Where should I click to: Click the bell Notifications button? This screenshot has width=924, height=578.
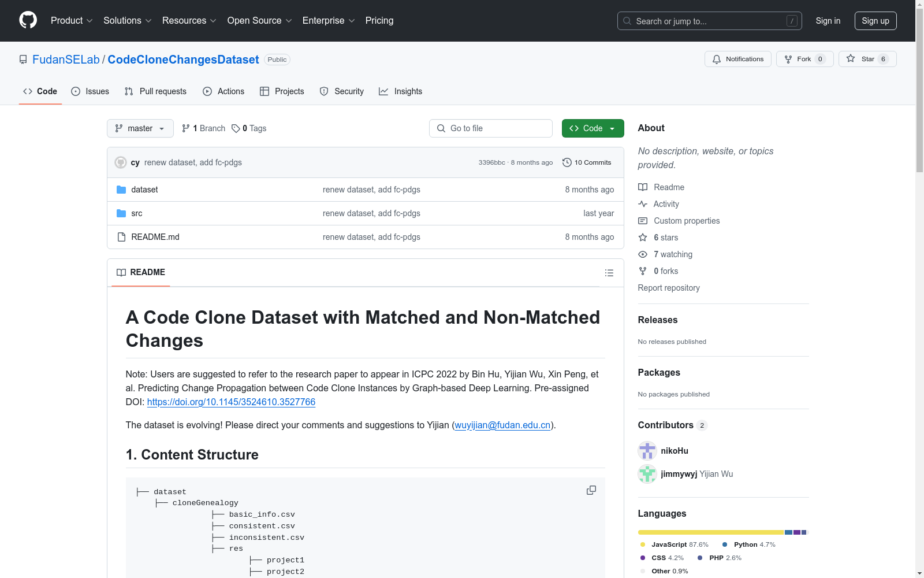pyautogui.click(x=737, y=59)
